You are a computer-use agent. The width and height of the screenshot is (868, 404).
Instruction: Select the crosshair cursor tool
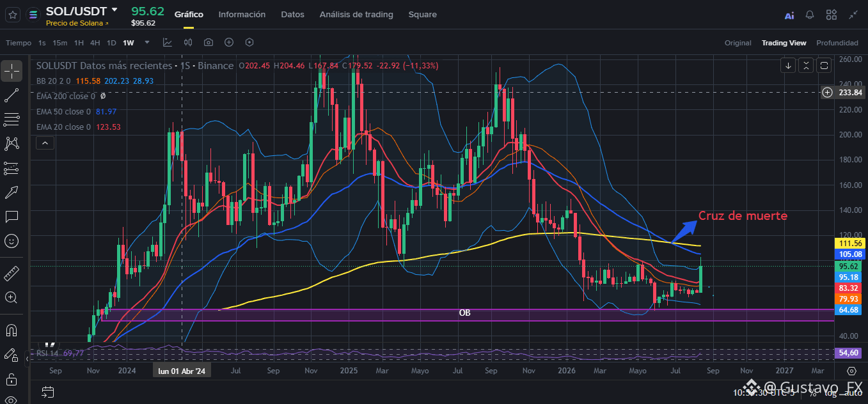(x=12, y=71)
